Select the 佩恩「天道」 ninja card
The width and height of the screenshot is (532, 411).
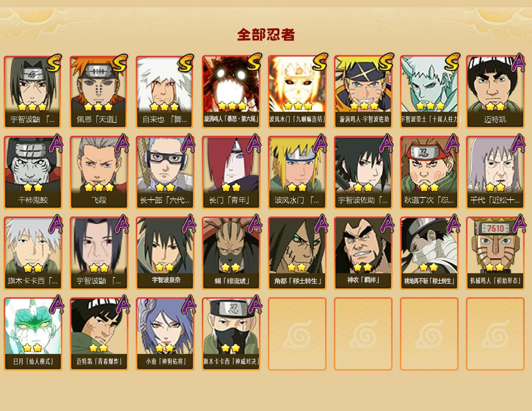pyautogui.click(x=99, y=92)
